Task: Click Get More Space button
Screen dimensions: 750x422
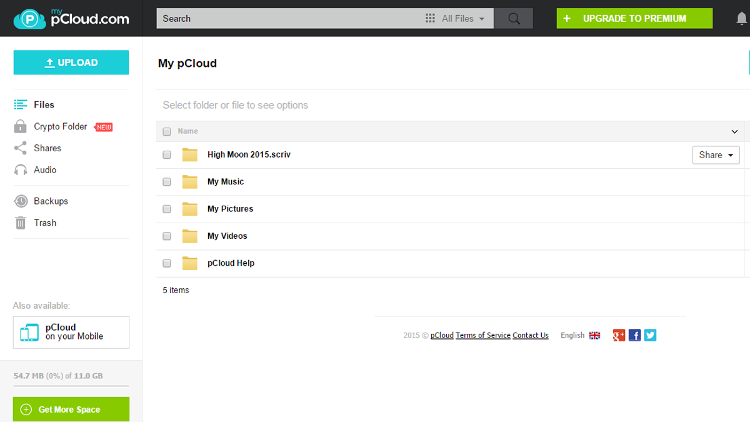Action: coord(71,409)
